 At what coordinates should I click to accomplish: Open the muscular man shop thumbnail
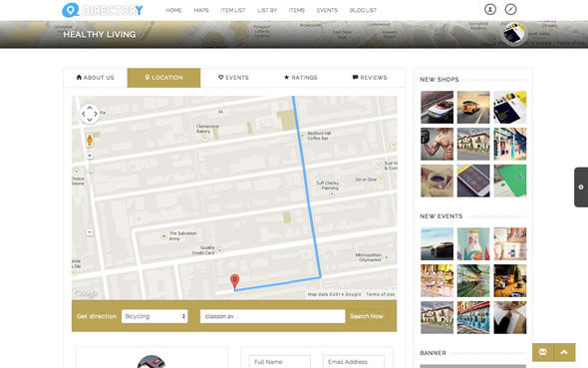(x=437, y=144)
